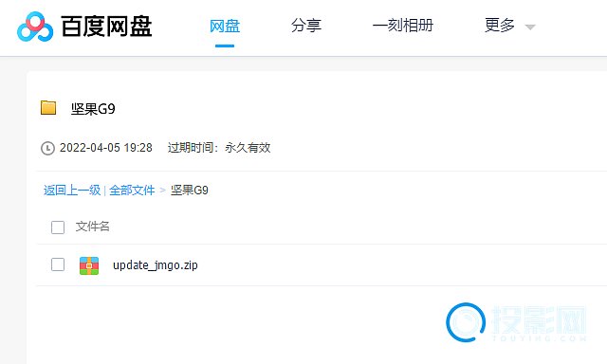Open the 更多 menu
The height and width of the screenshot is (364, 607).
point(500,26)
